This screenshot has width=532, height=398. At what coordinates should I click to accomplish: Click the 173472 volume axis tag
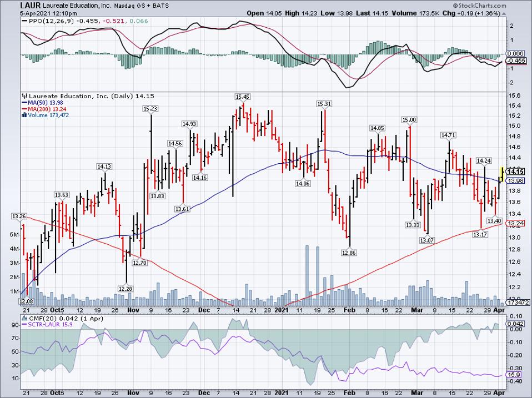(516, 302)
